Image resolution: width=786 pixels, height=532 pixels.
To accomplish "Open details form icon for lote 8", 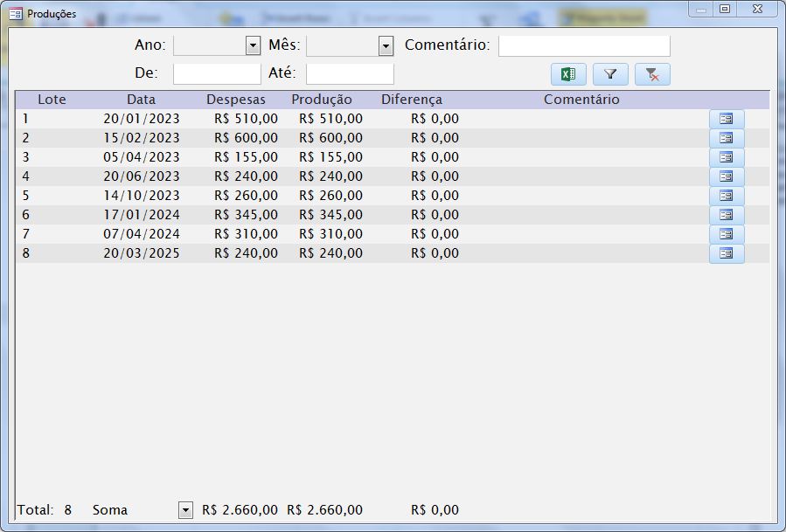I will 726,253.
